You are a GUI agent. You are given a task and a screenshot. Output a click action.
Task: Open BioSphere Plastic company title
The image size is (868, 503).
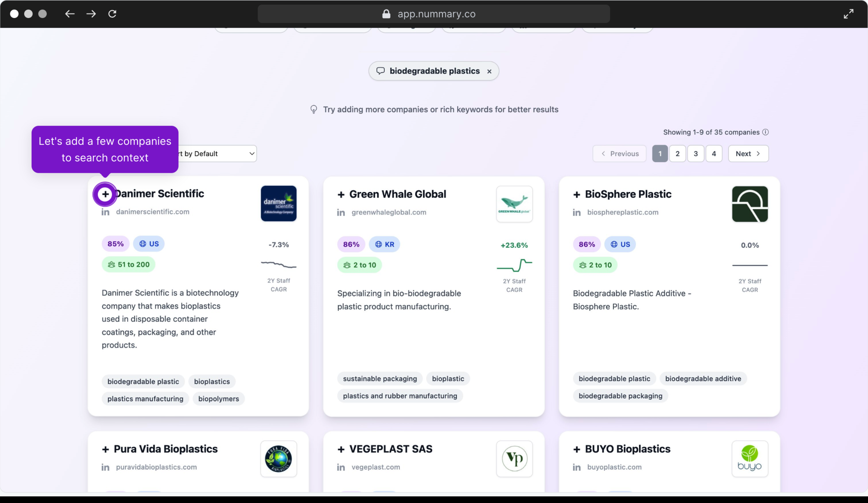[628, 194]
